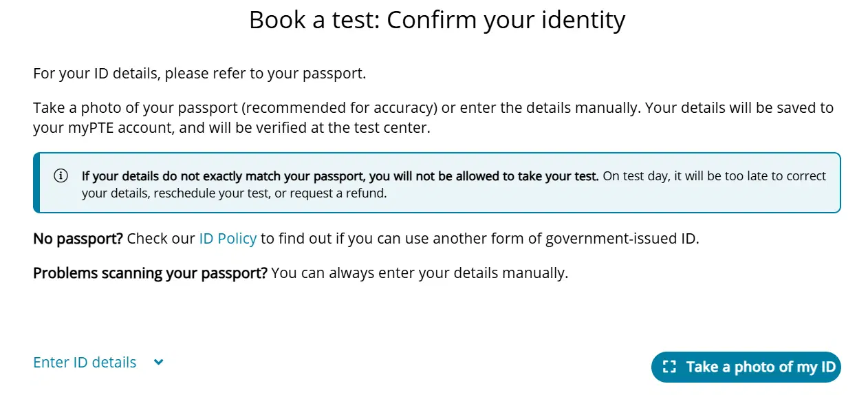The width and height of the screenshot is (868, 395).
Task: Click the 'On test day' warning sentence
Action: [714, 176]
